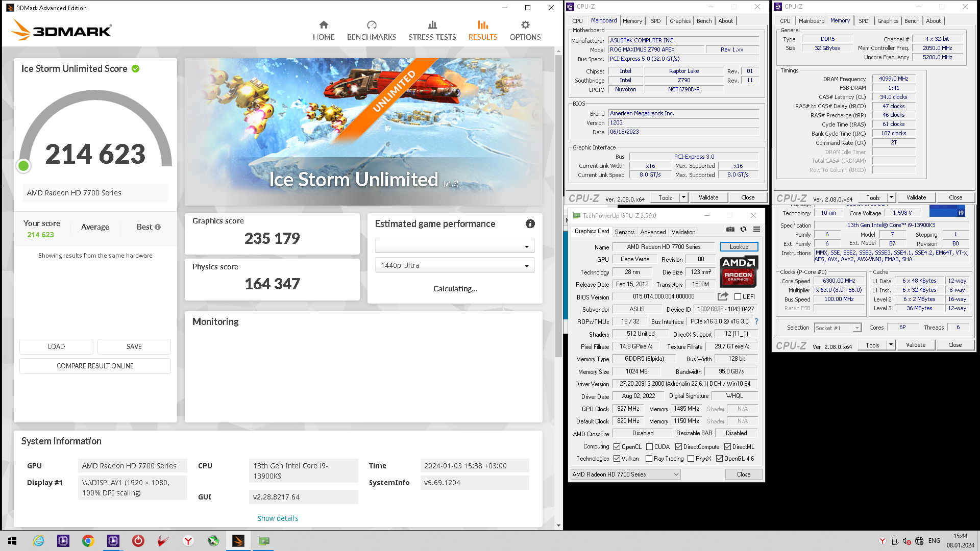Viewport: 980px width, 551px height.
Task: Open the Tools dropdown arrow in CPU-Z Mainboard window
Action: coord(684,197)
